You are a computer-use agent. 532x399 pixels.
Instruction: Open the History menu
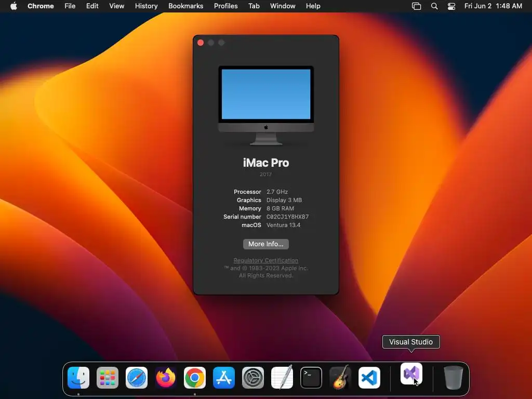[x=146, y=6]
